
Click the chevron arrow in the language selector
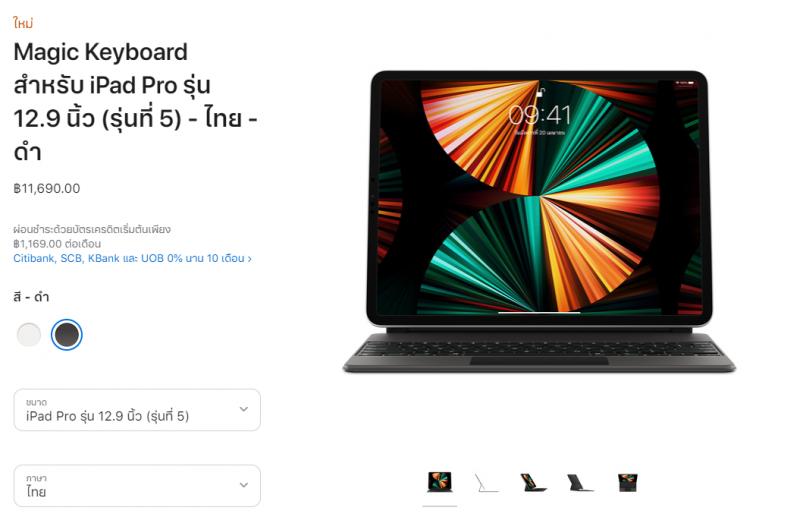[244, 485]
